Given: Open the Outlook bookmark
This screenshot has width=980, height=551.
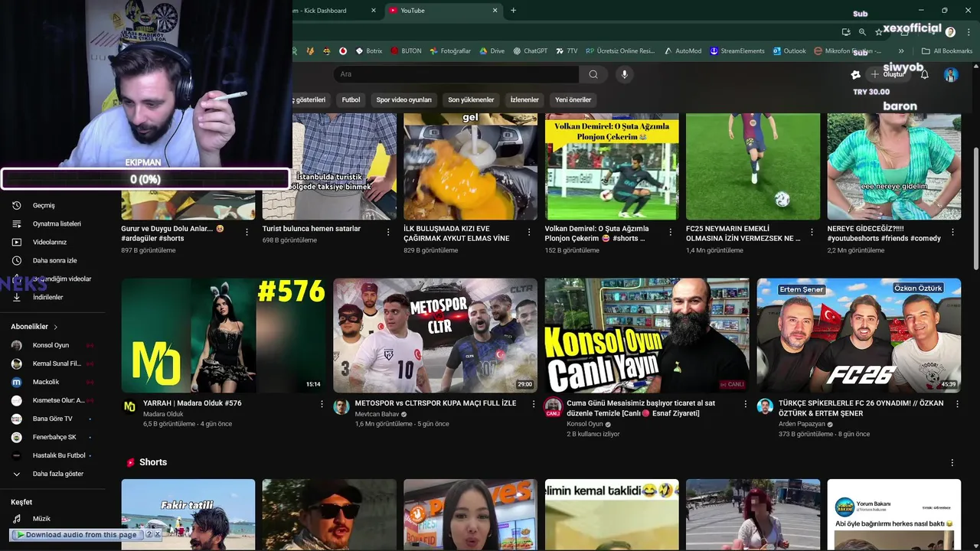Looking at the screenshot, I should [789, 51].
